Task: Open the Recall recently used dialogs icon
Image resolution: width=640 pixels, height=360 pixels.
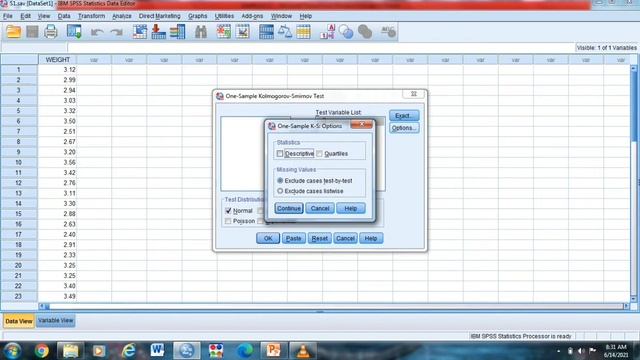Action: click(x=74, y=32)
